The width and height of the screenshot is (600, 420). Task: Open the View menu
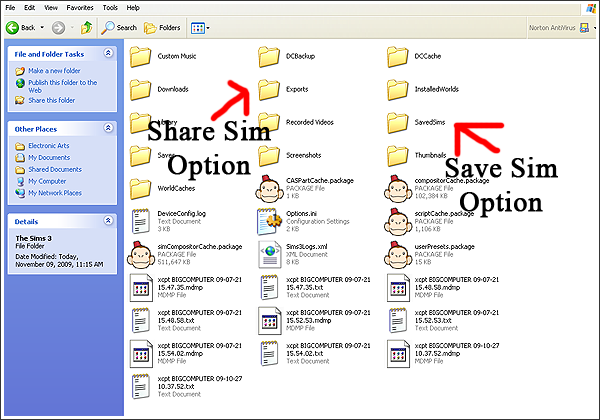pos(51,8)
